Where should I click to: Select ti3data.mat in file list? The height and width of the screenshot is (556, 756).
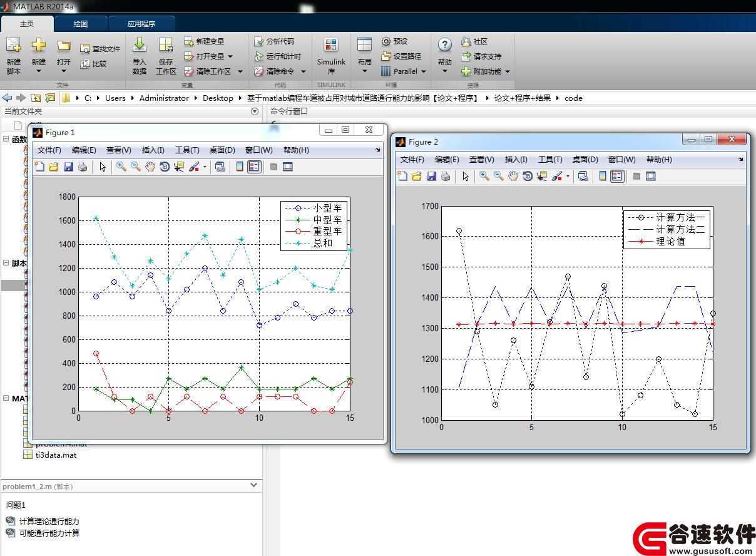point(50,455)
